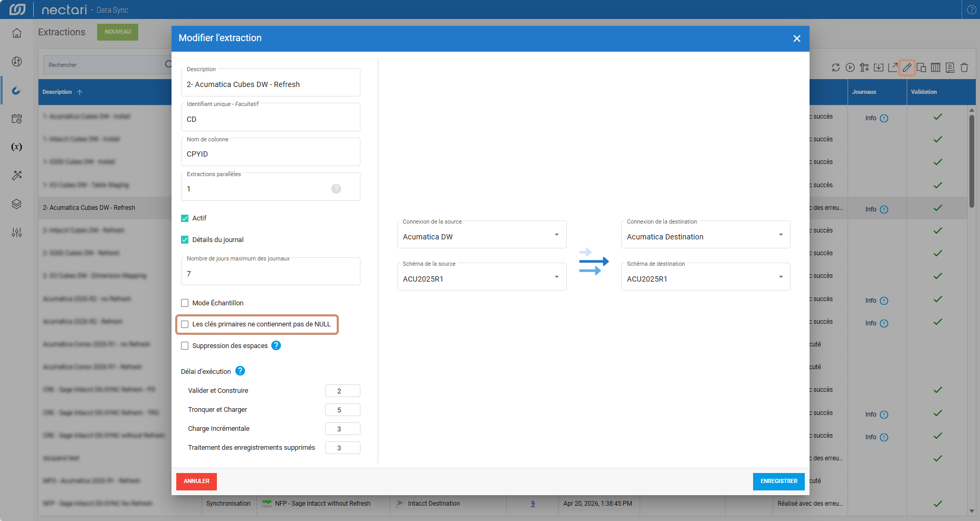Click the Valider et Construire delay value
The image size is (980, 521).
coord(342,391)
